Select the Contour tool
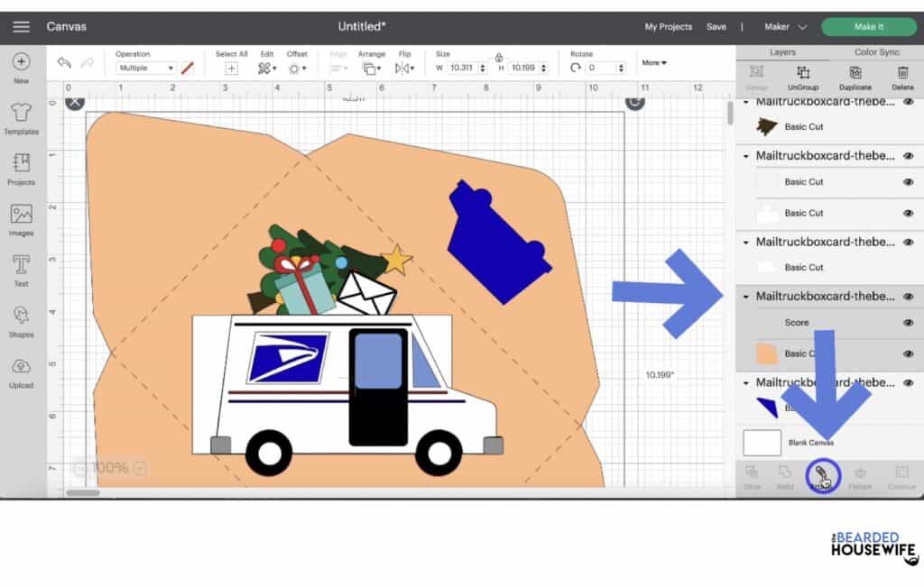The height and width of the screenshot is (587, 924). (x=901, y=478)
